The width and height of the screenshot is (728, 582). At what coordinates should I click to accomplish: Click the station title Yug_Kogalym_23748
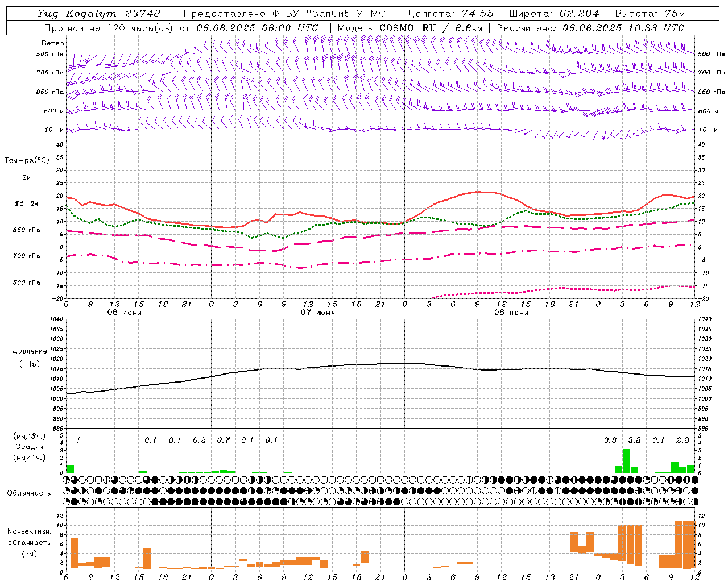pos(99,14)
